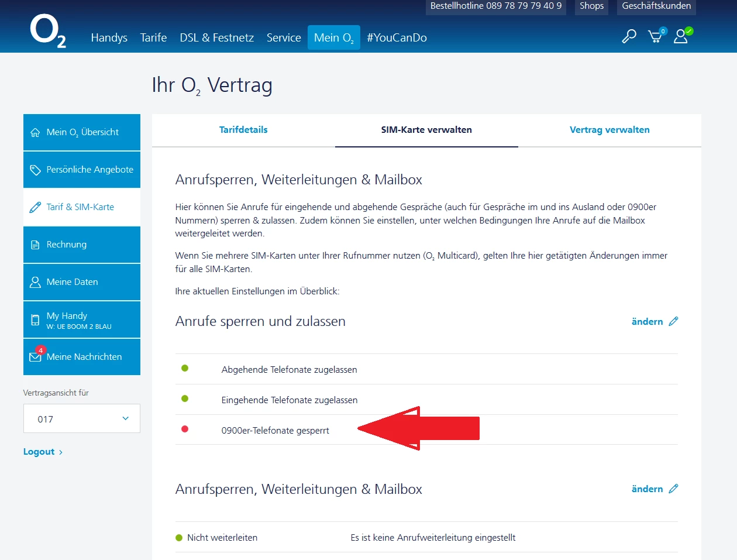Open Mein O2 Übersicht in sidebar
This screenshot has width=737, height=560.
82,132
